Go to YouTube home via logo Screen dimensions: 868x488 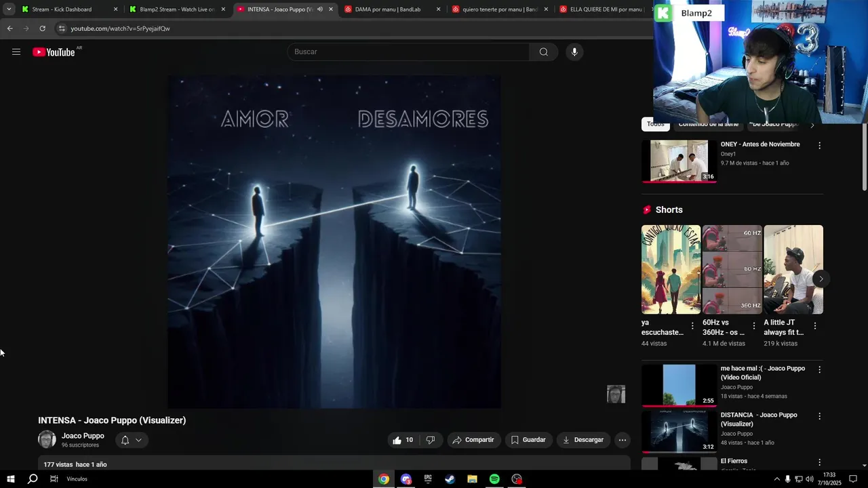tap(54, 52)
